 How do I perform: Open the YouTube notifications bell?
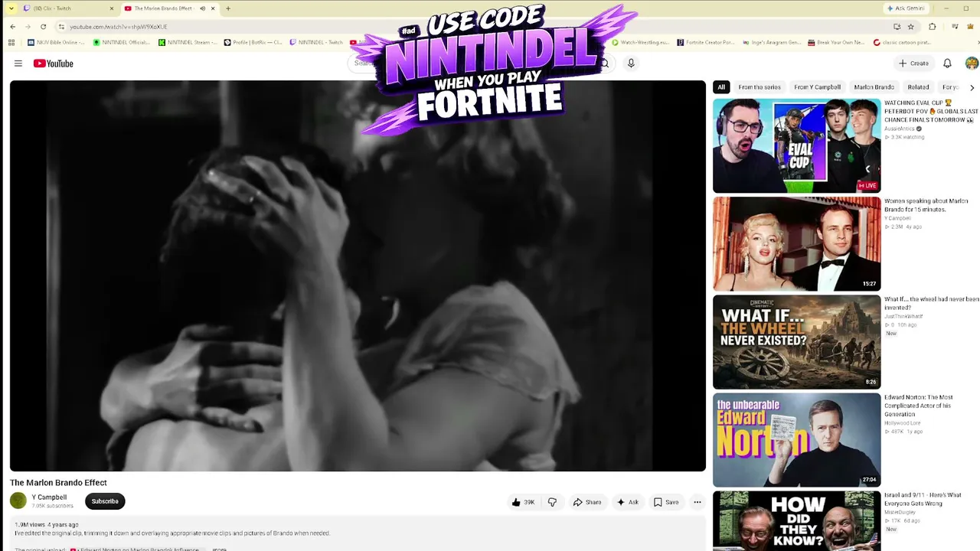click(947, 64)
